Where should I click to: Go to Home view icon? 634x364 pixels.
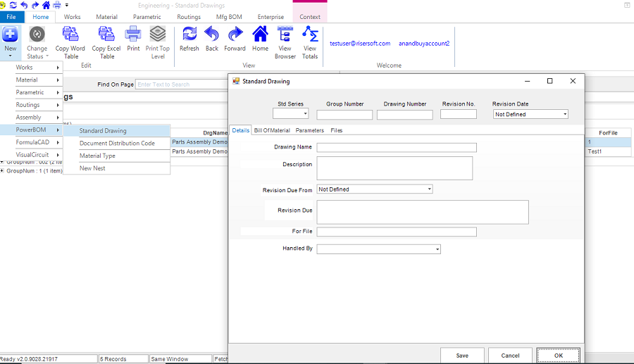[x=260, y=35]
